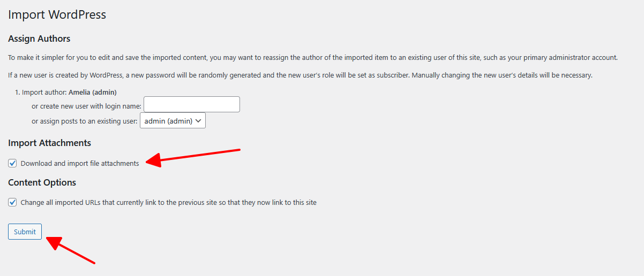The height and width of the screenshot is (276, 644).
Task: Click the Content Options section heading
Action: (42, 182)
